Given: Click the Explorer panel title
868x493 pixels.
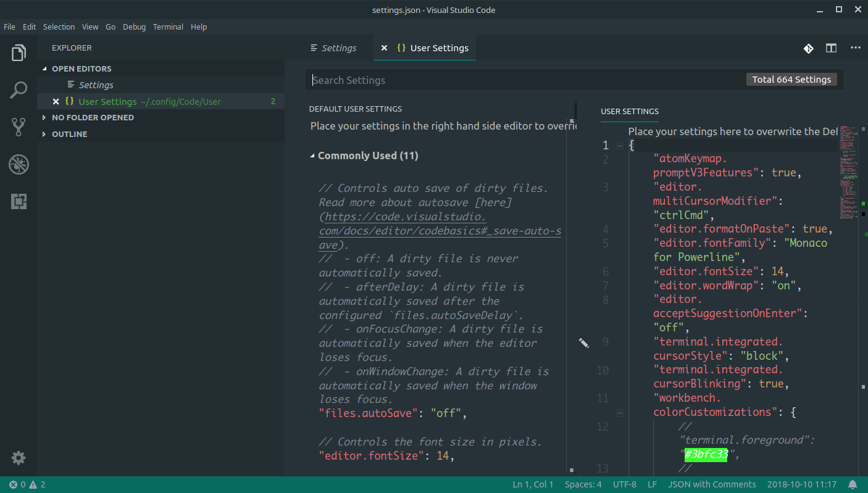Looking at the screenshot, I should click(x=72, y=48).
